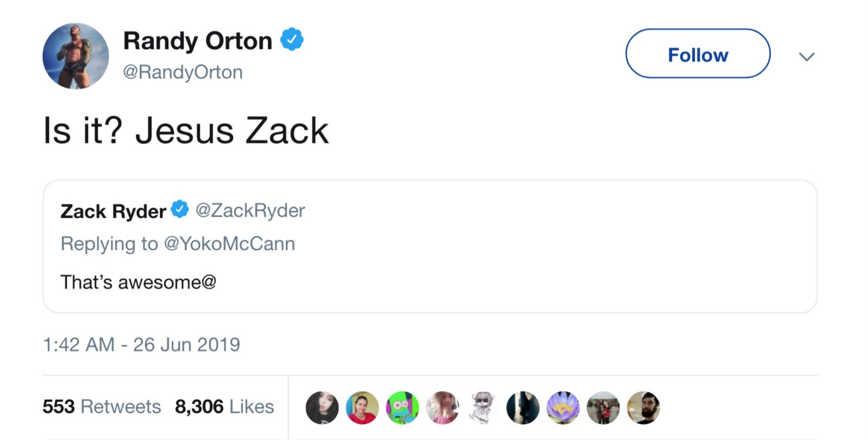Click the black-and-white sketch liker avatar

click(483, 407)
